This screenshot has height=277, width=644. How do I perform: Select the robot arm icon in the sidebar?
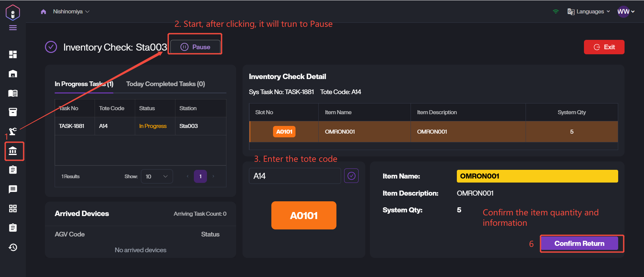13,131
